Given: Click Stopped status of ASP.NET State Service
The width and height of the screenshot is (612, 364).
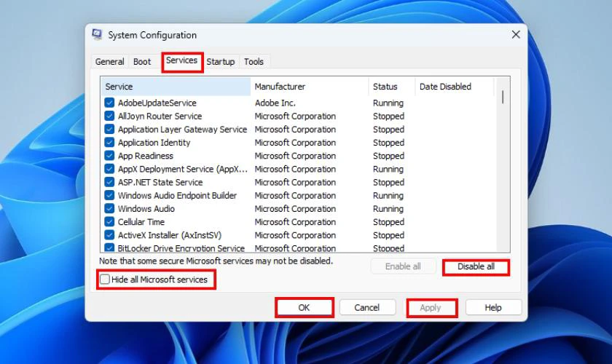Looking at the screenshot, I should (x=388, y=183).
